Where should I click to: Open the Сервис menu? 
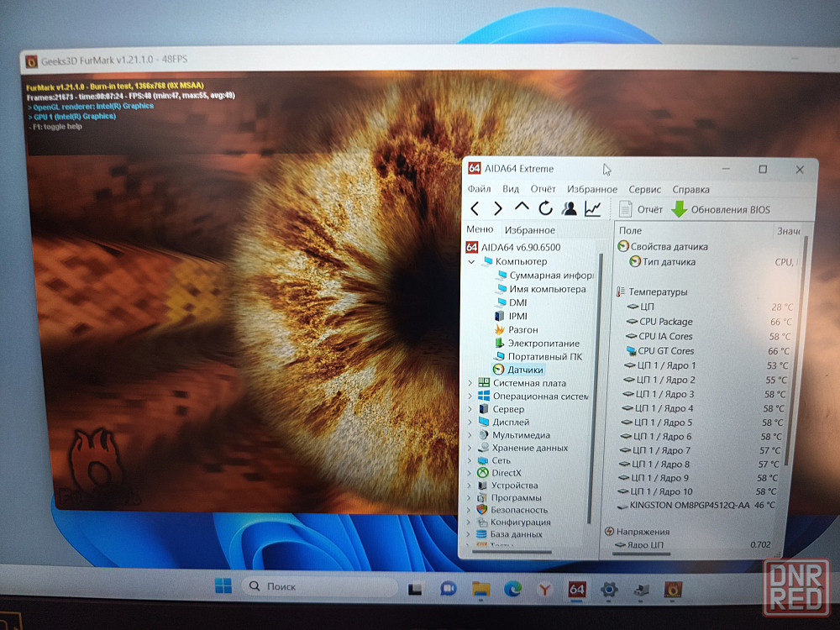[x=644, y=190]
